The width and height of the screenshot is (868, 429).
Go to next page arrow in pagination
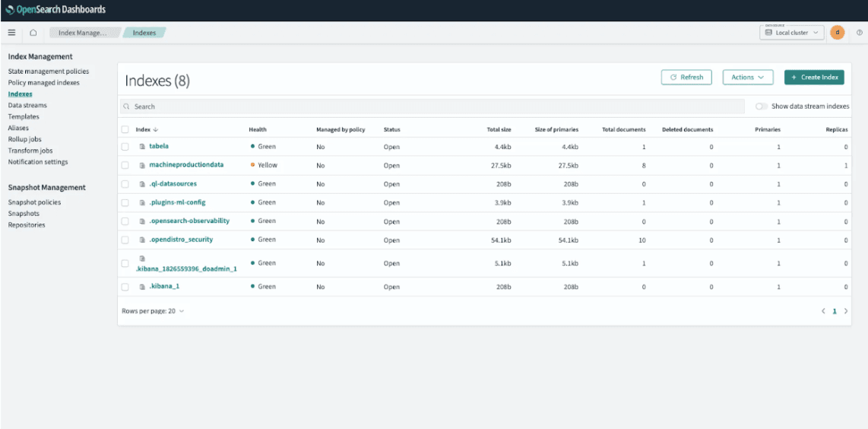click(846, 311)
